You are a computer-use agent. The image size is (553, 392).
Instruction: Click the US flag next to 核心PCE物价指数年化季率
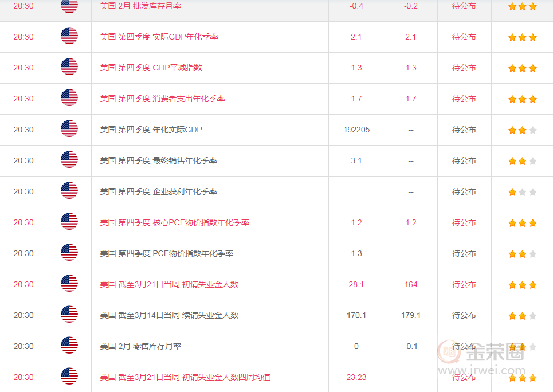tap(69, 222)
